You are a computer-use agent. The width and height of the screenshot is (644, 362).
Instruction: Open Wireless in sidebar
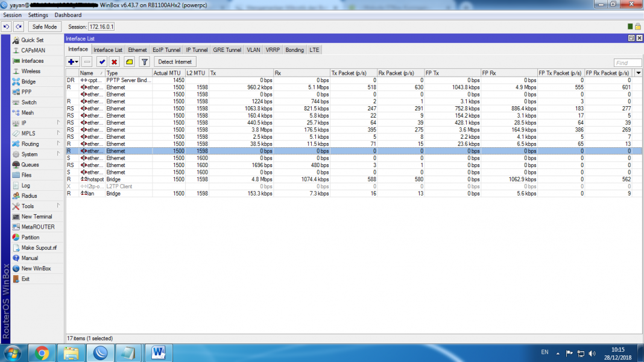point(31,71)
